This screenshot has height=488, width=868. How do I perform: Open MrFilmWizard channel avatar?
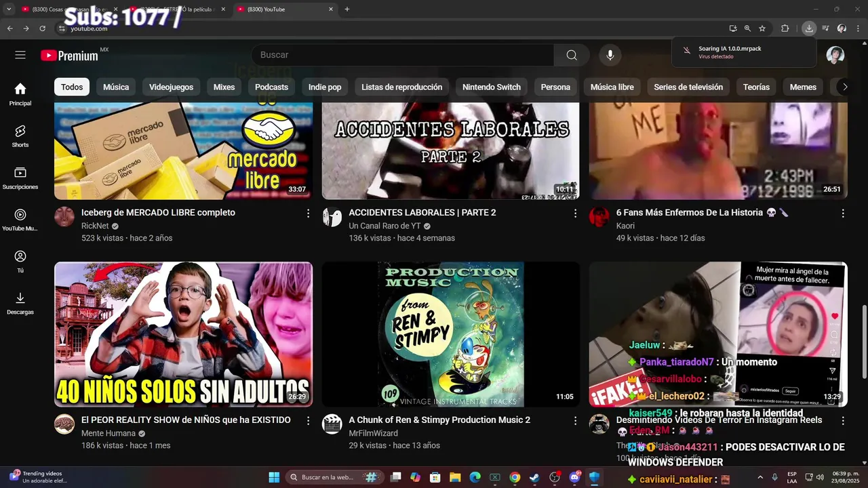tap(332, 424)
